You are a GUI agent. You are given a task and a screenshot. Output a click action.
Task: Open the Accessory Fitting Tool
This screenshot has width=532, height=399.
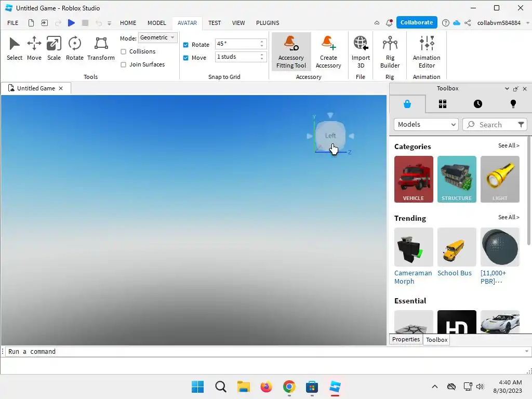tap(291, 51)
